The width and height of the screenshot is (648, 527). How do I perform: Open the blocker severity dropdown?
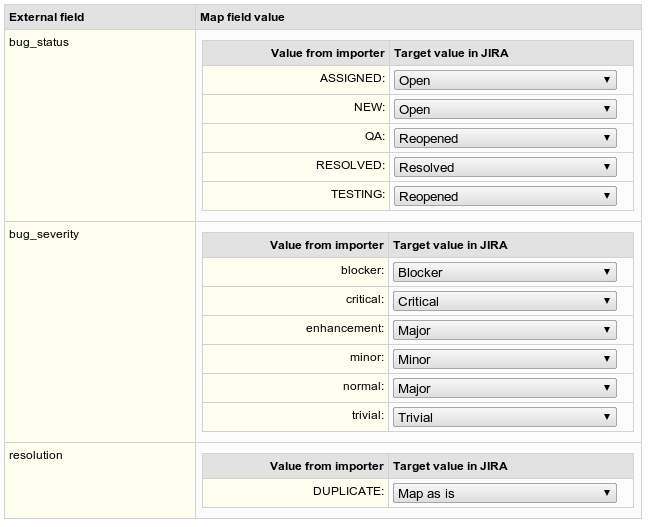(505, 272)
